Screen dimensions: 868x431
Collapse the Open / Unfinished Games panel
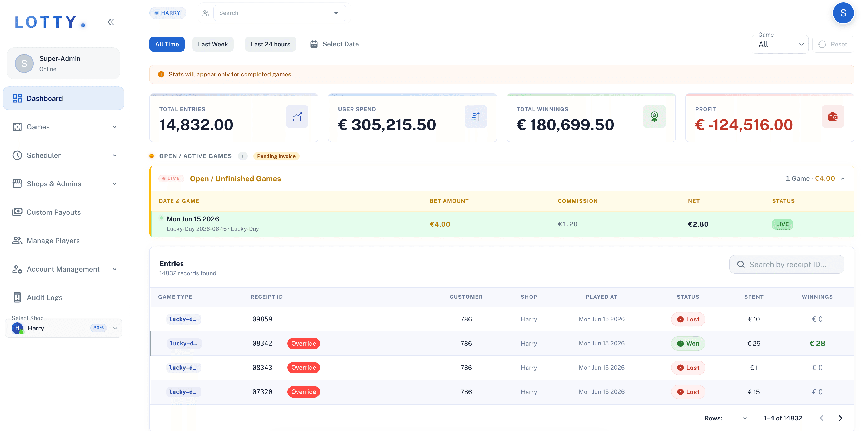coord(842,179)
